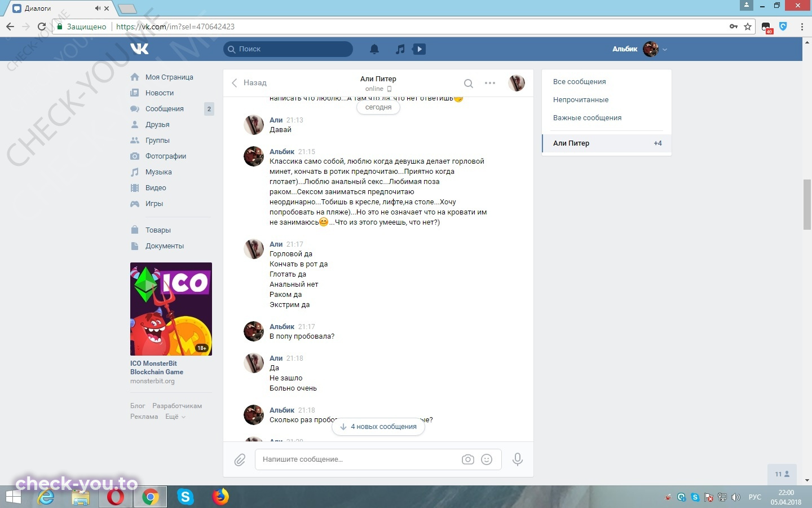This screenshot has width=812, height=508.
Task: Show Важные сообщения filter
Action: pyautogui.click(x=587, y=118)
